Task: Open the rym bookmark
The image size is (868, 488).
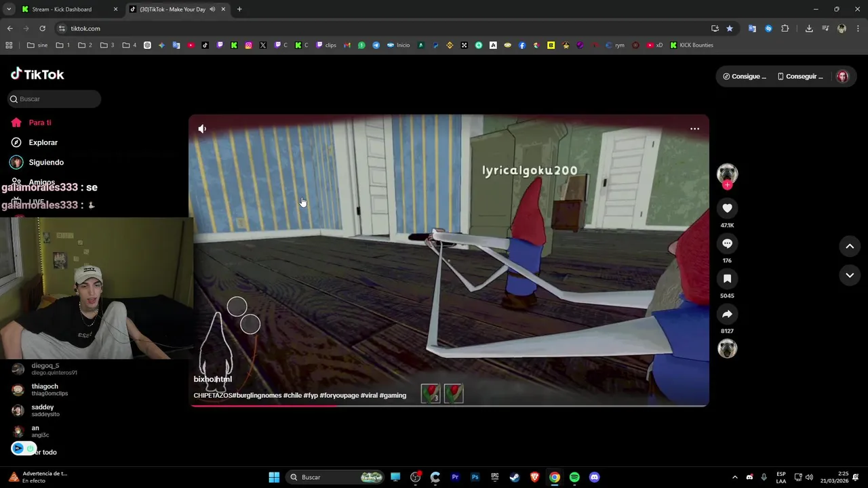Action: pos(615,45)
